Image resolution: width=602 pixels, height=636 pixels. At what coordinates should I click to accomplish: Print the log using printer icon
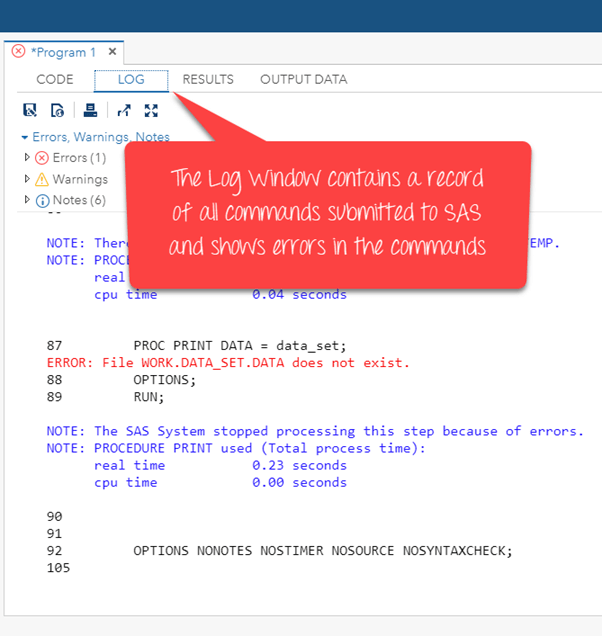coord(90,110)
